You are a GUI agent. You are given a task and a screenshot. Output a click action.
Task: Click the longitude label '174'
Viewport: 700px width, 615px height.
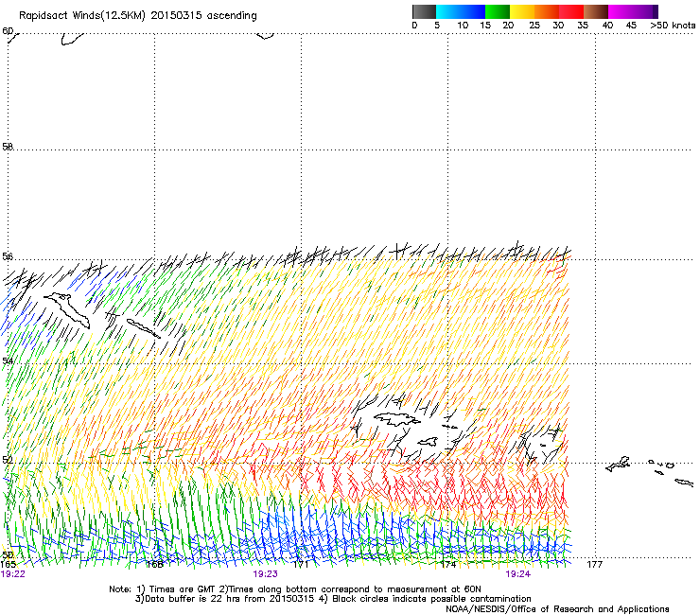[x=447, y=565]
